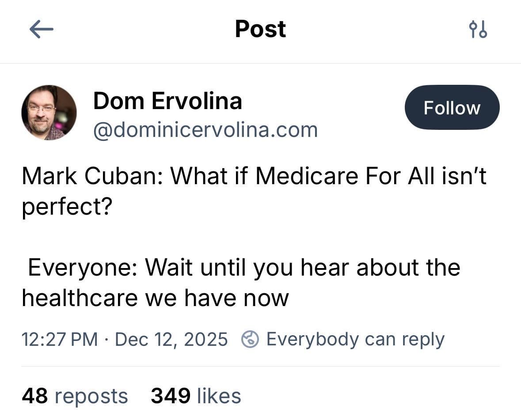Click the word "reposts" in stats
The height and width of the screenshot is (420, 521).
(x=91, y=395)
